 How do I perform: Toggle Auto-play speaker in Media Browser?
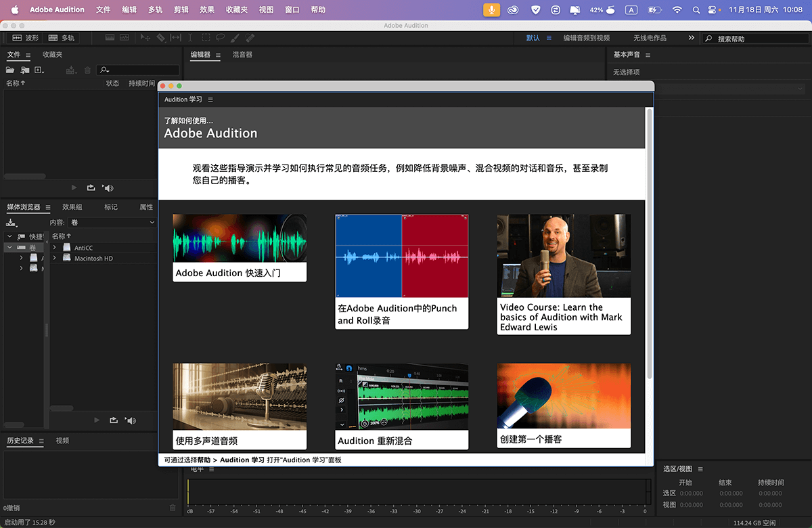point(131,420)
